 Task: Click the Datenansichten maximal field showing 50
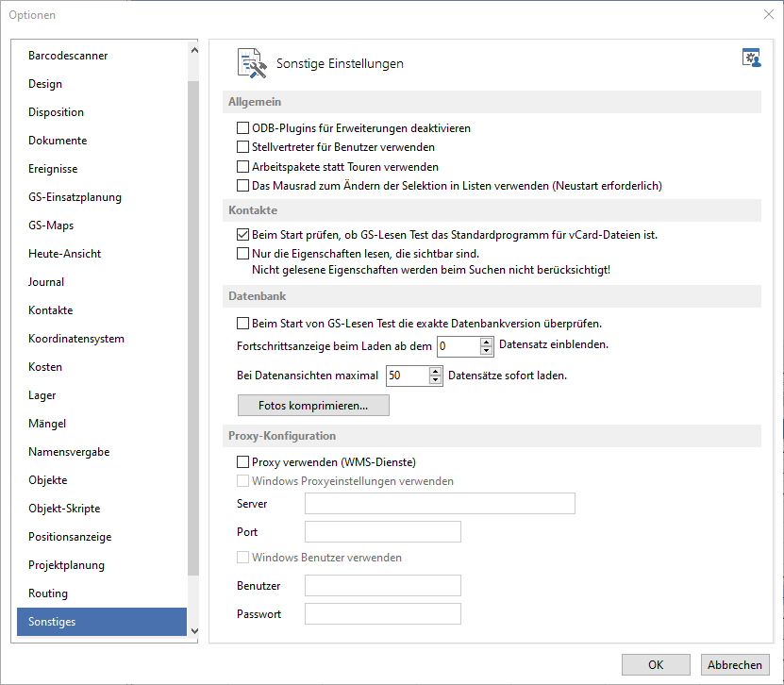click(x=408, y=376)
